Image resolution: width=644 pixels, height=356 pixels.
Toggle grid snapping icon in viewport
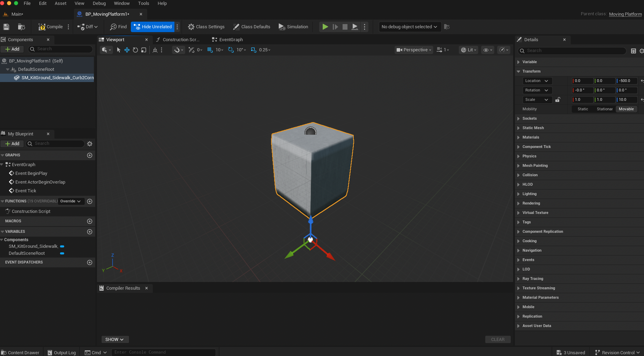coord(210,50)
